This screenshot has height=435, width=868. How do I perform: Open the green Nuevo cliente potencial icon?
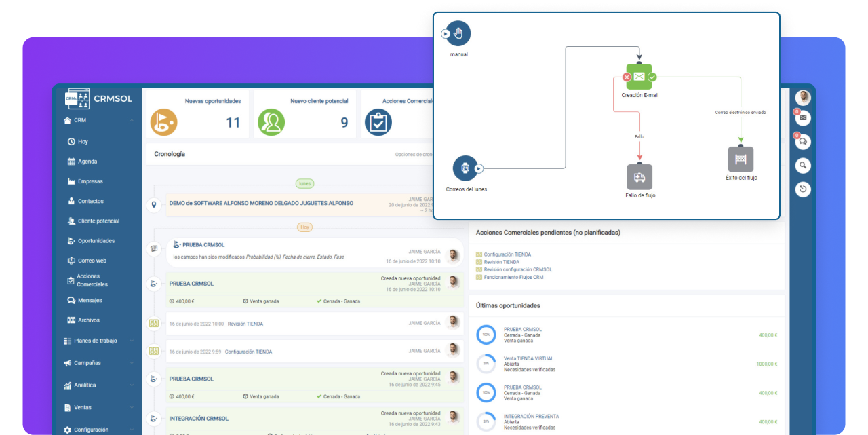pyautogui.click(x=271, y=122)
